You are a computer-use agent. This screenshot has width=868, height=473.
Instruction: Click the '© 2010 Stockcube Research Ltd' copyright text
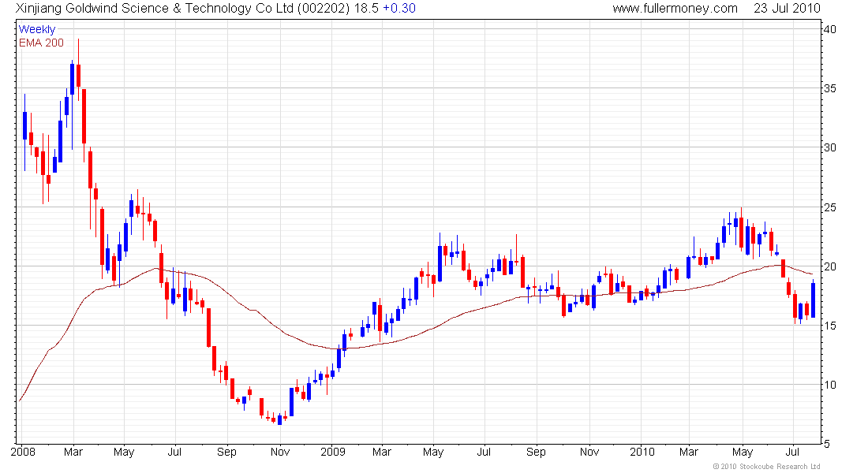(767, 467)
